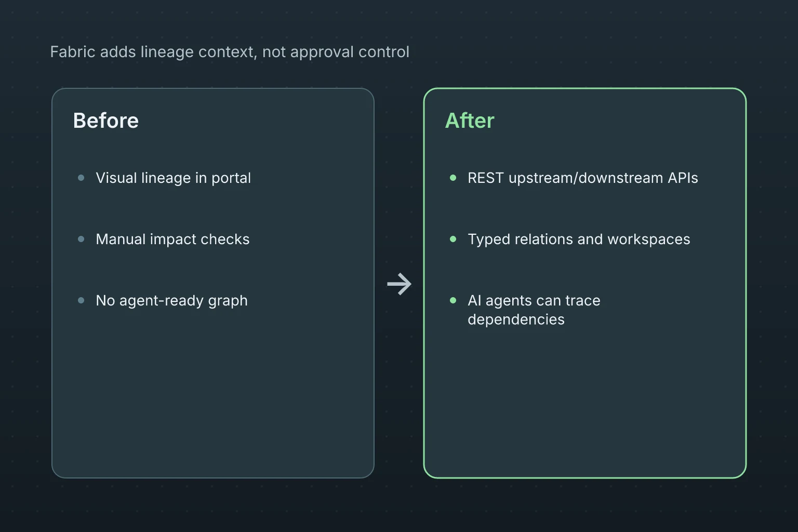
Task: Click the green bullet beside REST upstream/downstream APIs
Action: coord(453,178)
